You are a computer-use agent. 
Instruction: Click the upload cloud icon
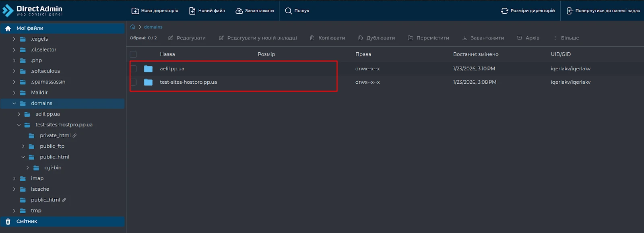pos(239,11)
